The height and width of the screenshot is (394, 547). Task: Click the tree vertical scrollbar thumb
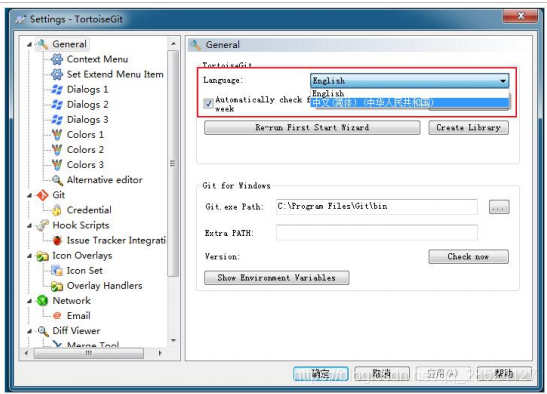[173, 163]
